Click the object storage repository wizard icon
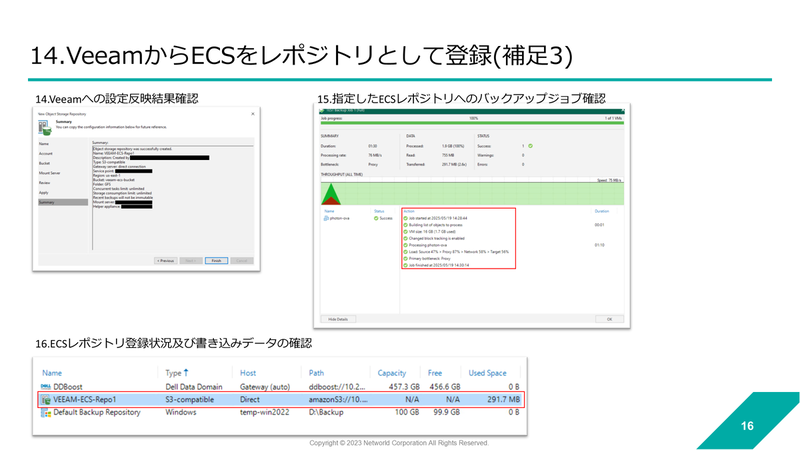 (45, 128)
